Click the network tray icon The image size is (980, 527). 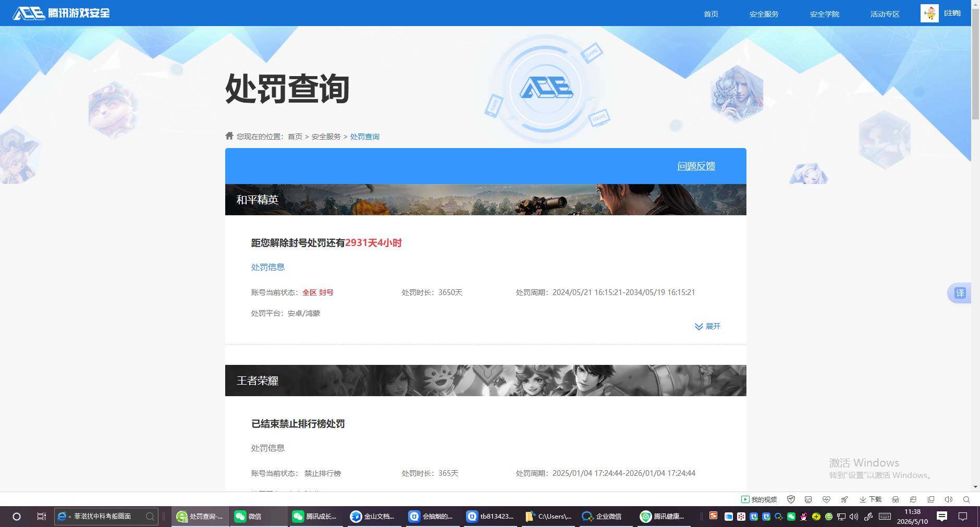[841, 517]
